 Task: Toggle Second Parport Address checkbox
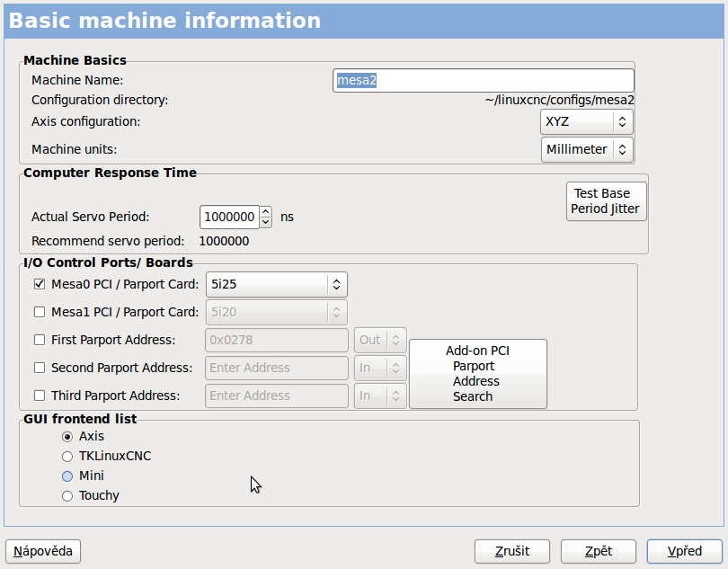tap(39, 368)
